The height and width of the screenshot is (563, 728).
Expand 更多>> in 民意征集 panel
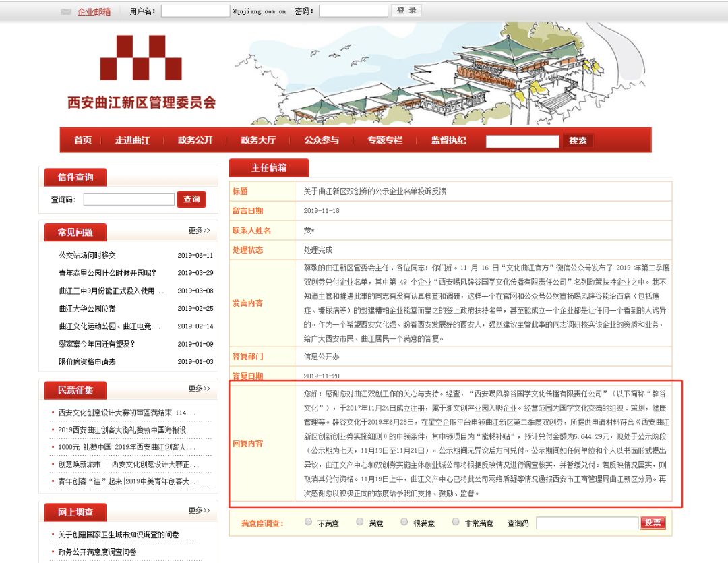coord(199,388)
